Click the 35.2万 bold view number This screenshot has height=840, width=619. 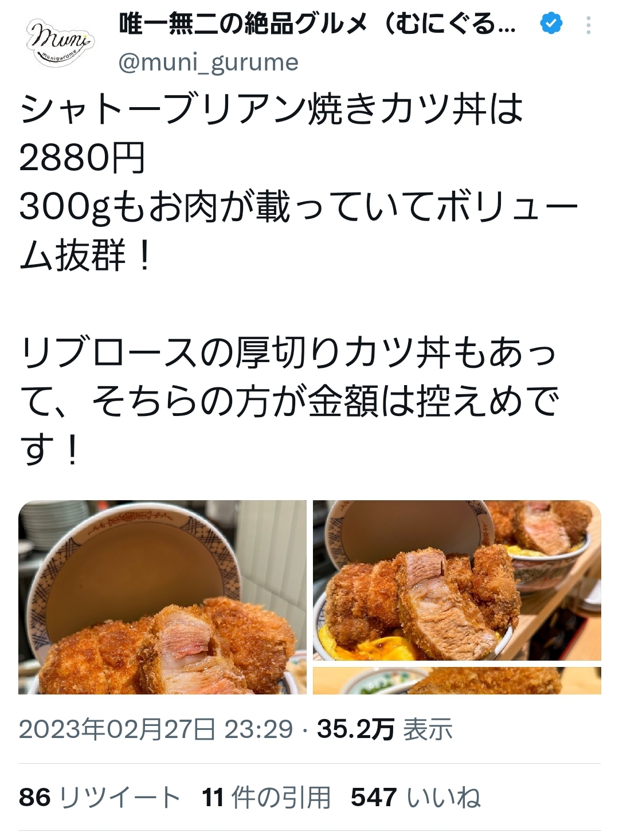coord(356,729)
